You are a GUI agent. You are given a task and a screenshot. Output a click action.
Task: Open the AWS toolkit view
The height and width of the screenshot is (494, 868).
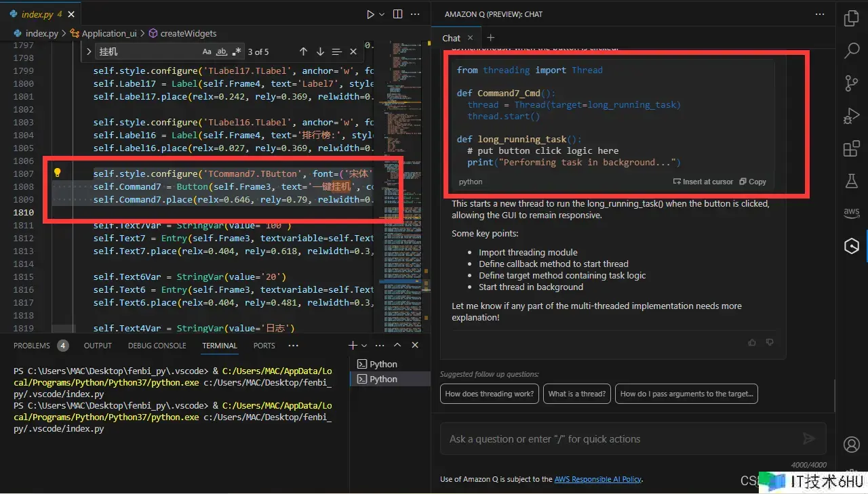coord(852,213)
